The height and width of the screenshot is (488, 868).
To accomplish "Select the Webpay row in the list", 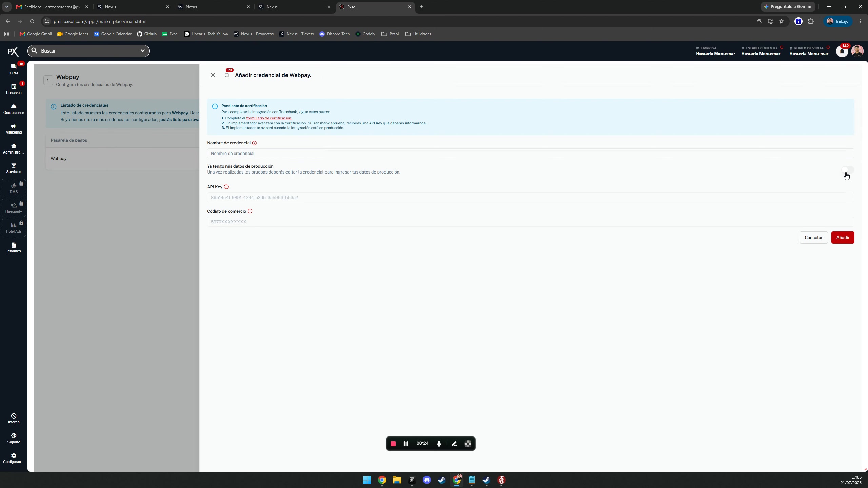I will pos(122,159).
